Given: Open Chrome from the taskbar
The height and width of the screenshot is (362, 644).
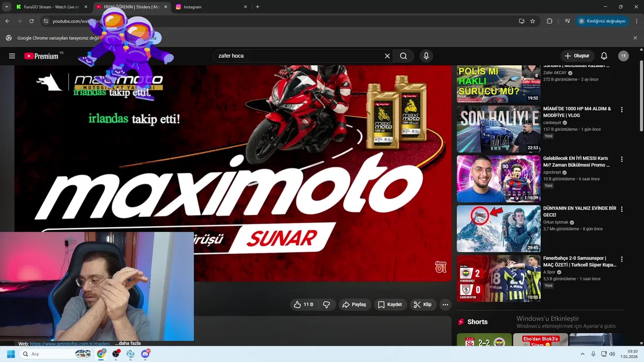Looking at the screenshot, I should (x=102, y=354).
